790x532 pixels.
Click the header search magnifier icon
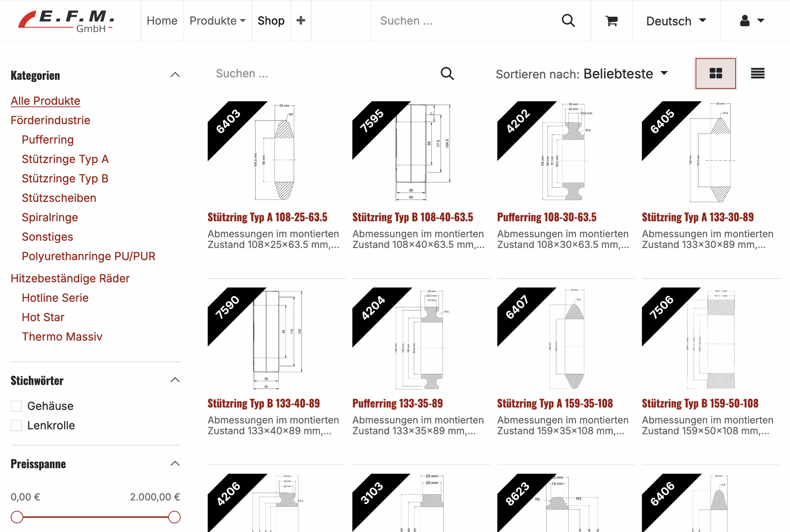[x=568, y=21]
